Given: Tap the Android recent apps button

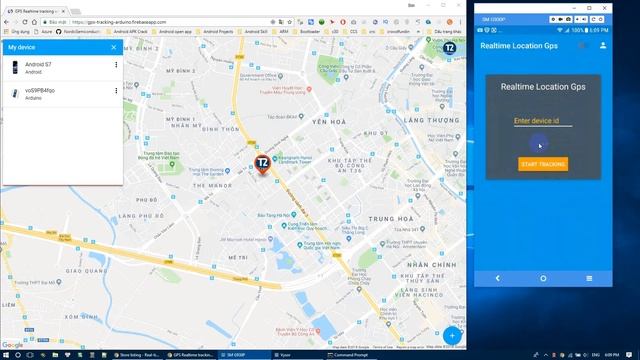Looking at the screenshot, I should (589, 278).
